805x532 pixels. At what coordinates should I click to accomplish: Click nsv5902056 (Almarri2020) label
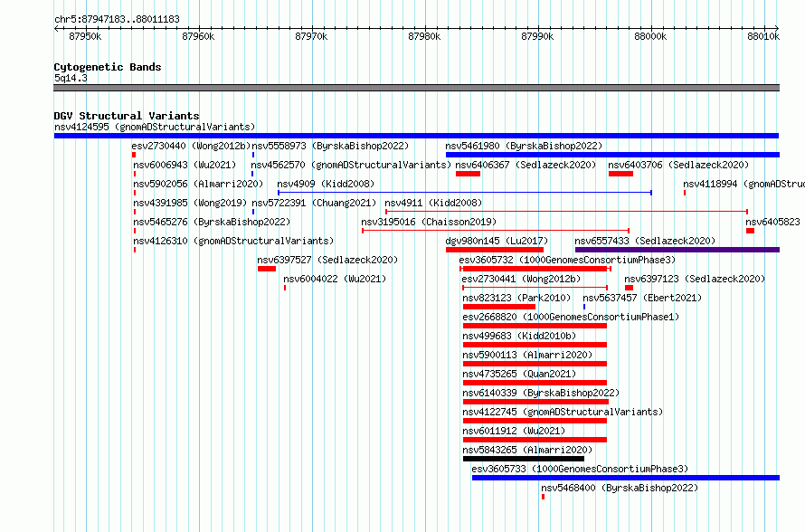click(198, 184)
